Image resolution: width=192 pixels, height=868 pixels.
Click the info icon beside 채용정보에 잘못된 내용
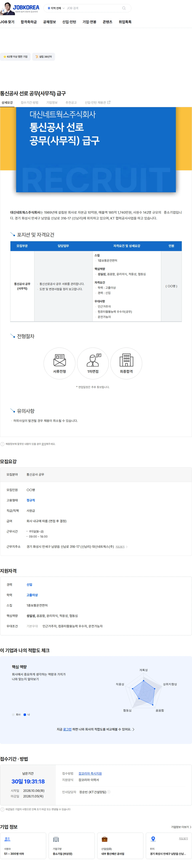click(x=2, y=444)
